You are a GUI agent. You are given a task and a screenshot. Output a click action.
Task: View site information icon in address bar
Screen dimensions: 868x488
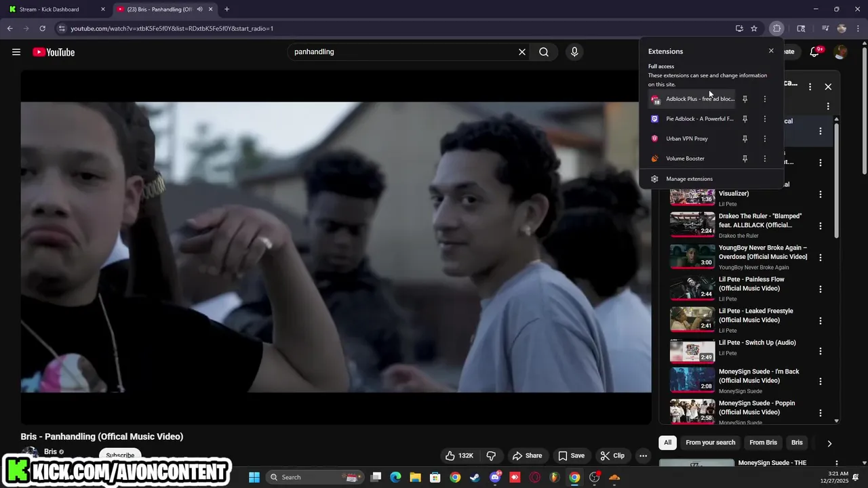(62, 28)
